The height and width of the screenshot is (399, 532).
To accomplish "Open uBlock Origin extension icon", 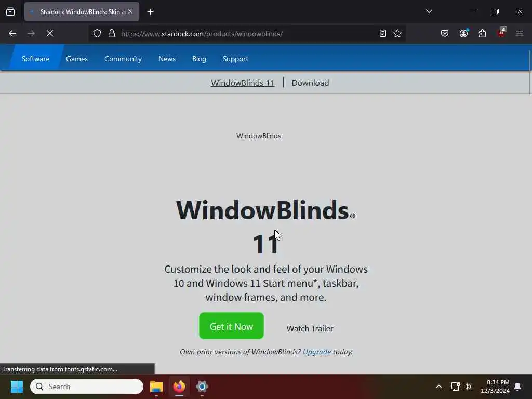I will tap(501, 33).
